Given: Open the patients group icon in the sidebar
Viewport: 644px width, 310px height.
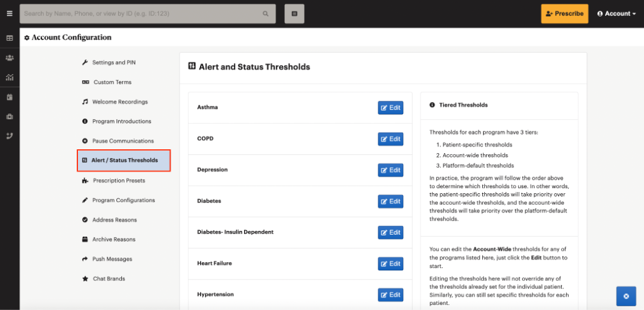Looking at the screenshot, I should point(10,58).
